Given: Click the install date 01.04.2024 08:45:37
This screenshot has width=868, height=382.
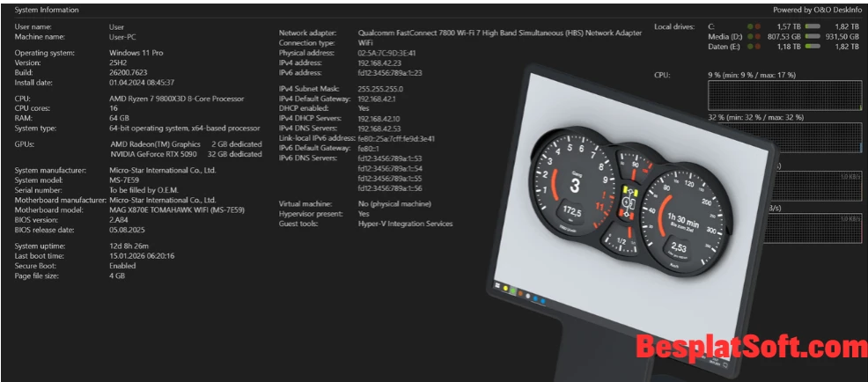Looking at the screenshot, I should pyautogui.click(x=142, y=83).
